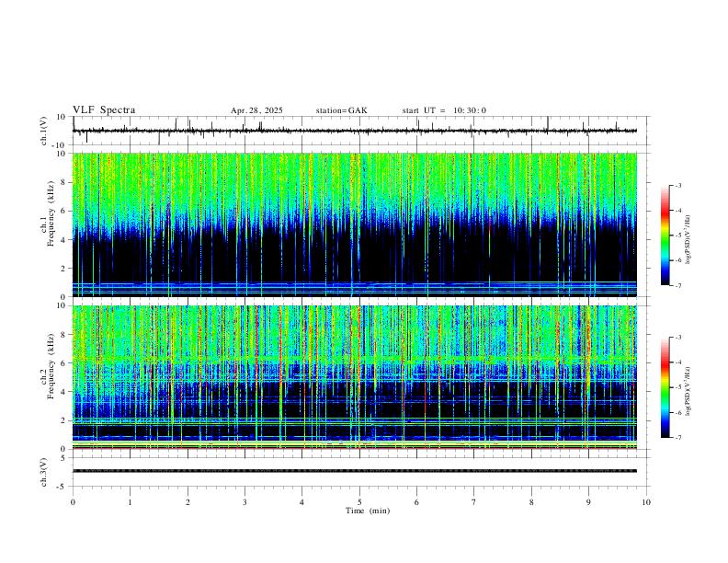
Task: Click the time axis tick label '3'
Action: click(245, 502)
